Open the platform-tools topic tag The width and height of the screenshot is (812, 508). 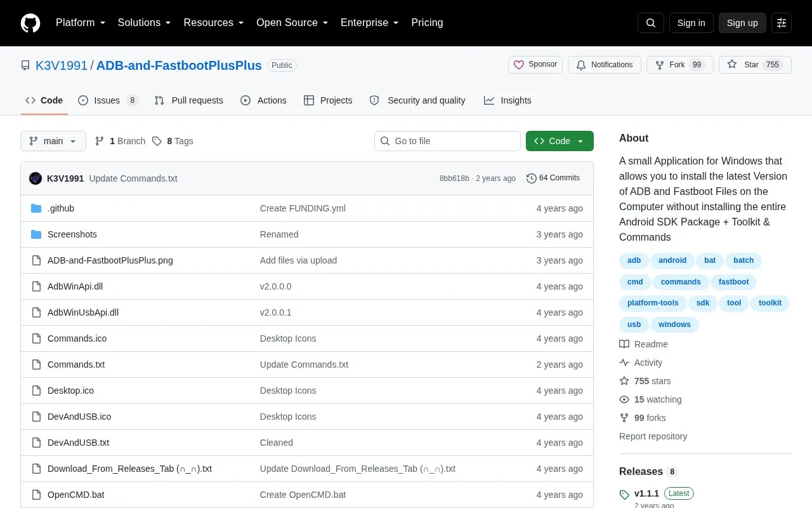(x=653, y=303)
